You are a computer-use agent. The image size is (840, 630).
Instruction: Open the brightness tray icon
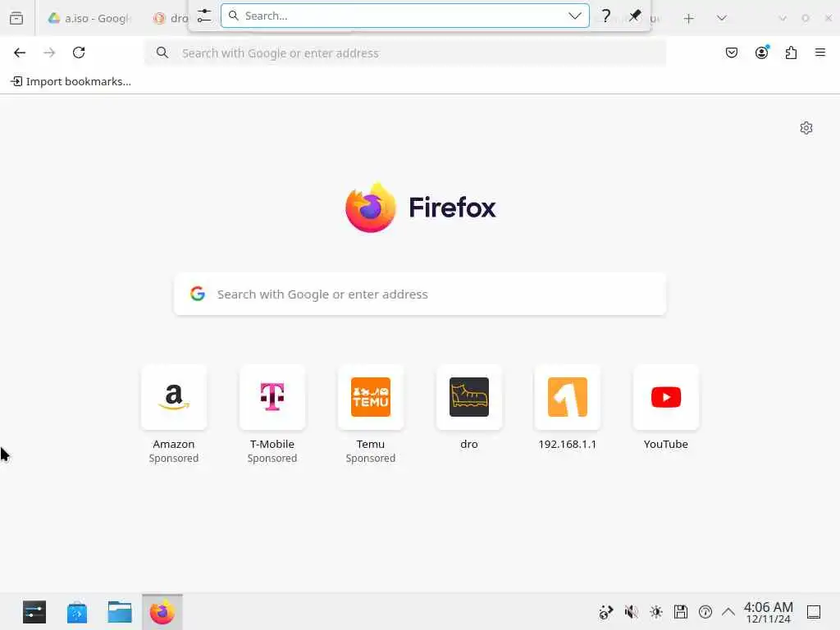(655, 612)
